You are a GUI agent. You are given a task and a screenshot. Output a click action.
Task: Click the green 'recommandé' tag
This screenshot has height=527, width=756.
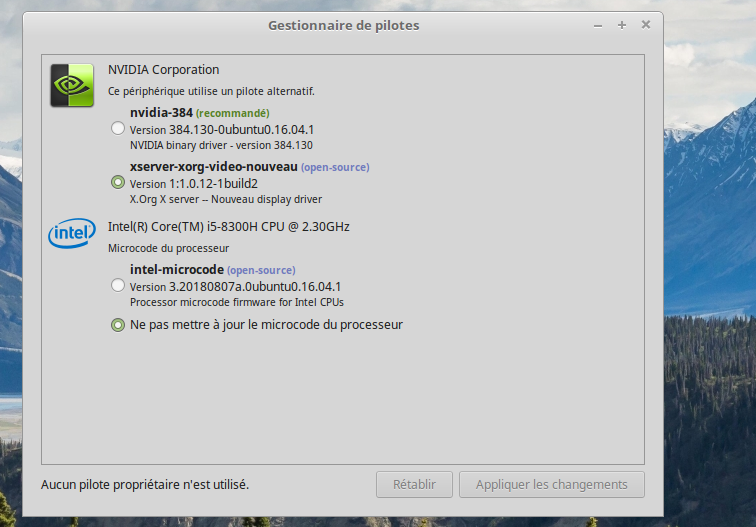tap(232, 113)
